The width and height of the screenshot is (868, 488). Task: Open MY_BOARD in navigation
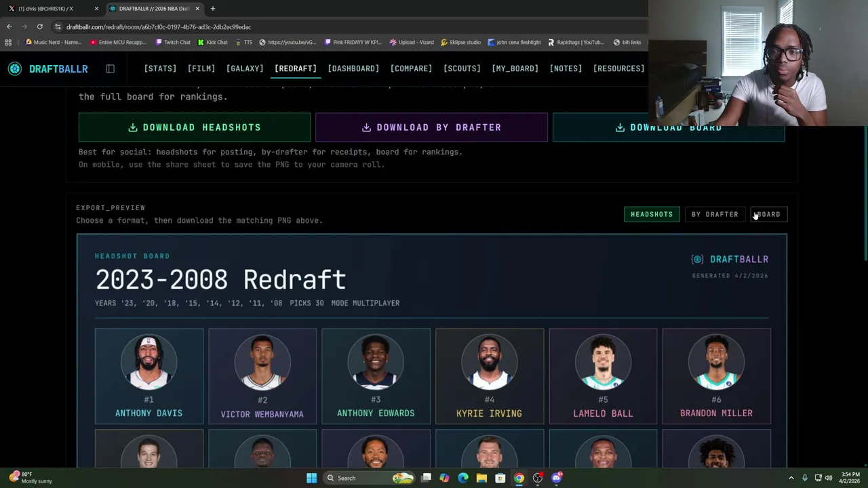coord(515,68)
